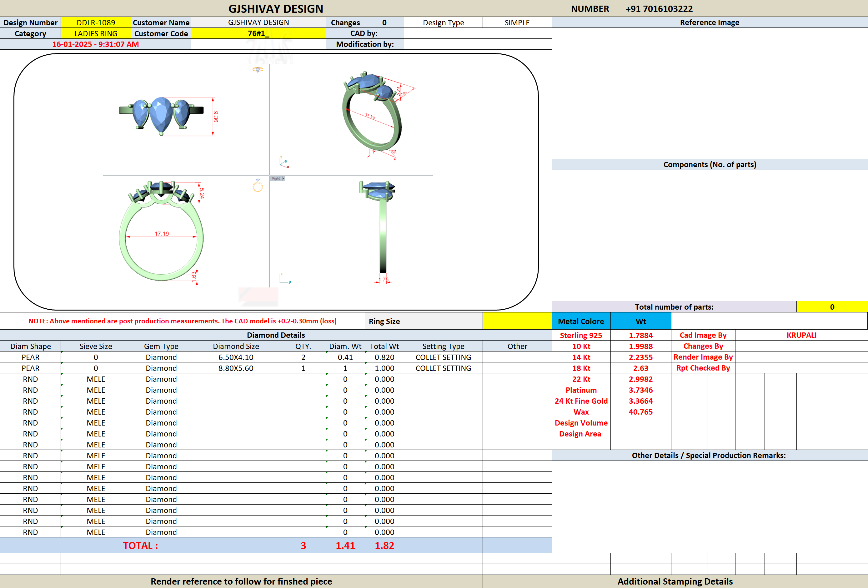868x588 pixels.
Task: Click the empty Ring Size value field
Action: (443, 321)
